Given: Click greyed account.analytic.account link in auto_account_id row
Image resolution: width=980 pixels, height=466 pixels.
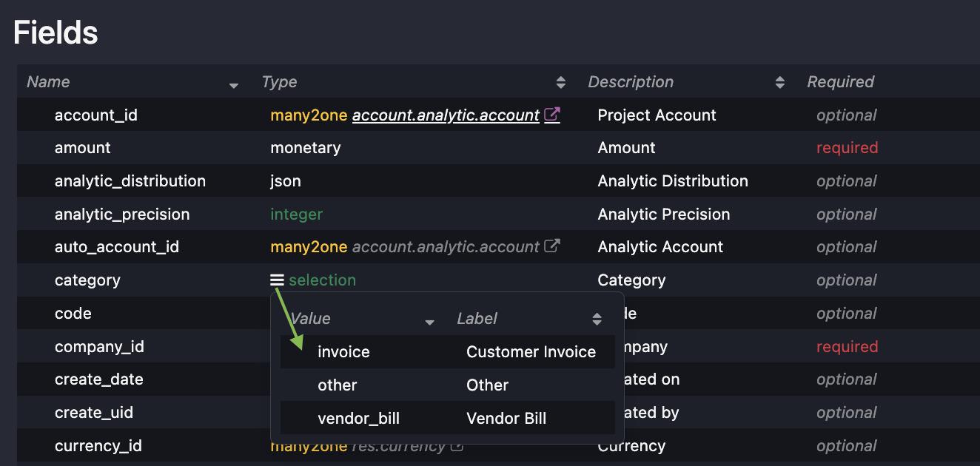Looking at the screenshot, I should pyautogui.click(x=446, y=246).
